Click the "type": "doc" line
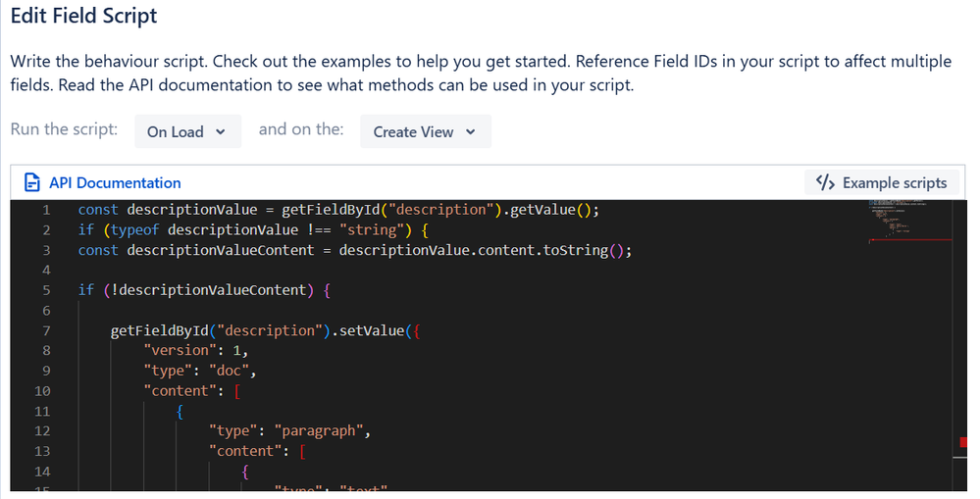The height and width of the screenshot is (499, 980). click(200, 371)
